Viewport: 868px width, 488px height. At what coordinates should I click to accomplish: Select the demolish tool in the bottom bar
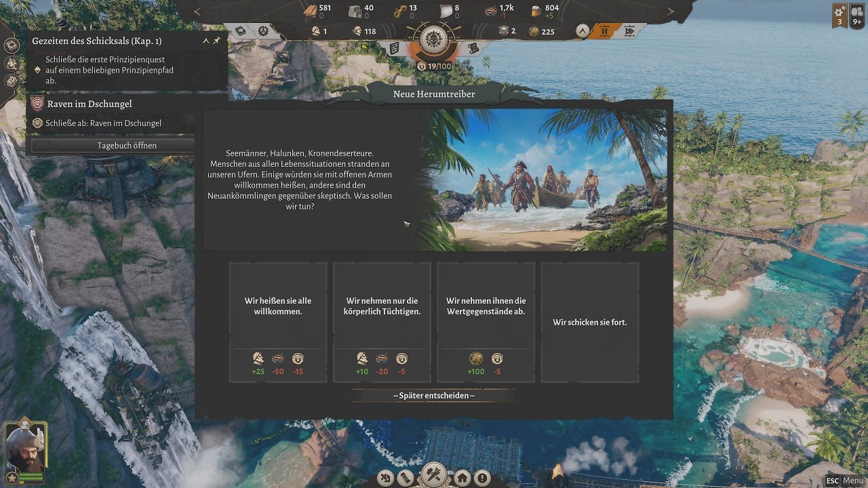pos(385,478)
